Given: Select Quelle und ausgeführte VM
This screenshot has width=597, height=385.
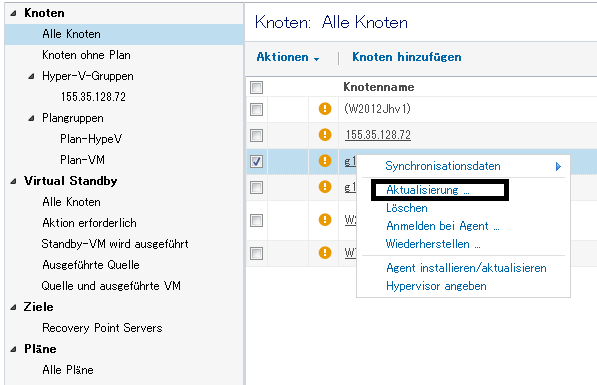Looking at the screenshot, I should 111,286.
